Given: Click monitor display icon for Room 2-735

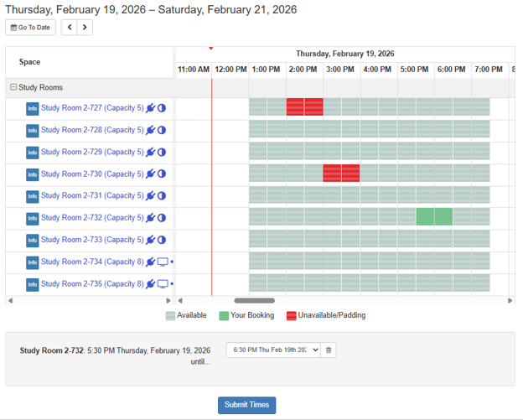Looking at the screenshot, I should tap(163, 284).
